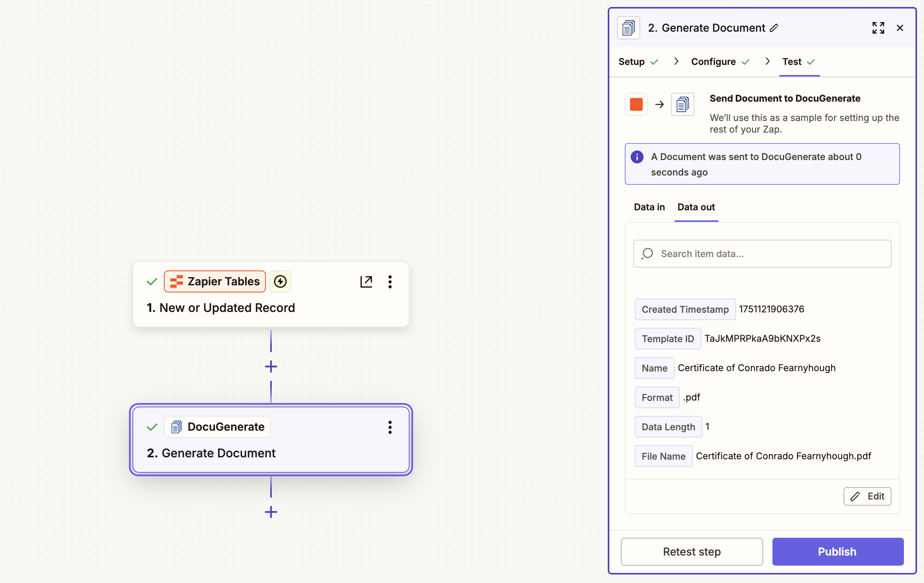The image size is (924, 583).
Task: Click the pencil icon to rename the step
Action: point(774,28)
